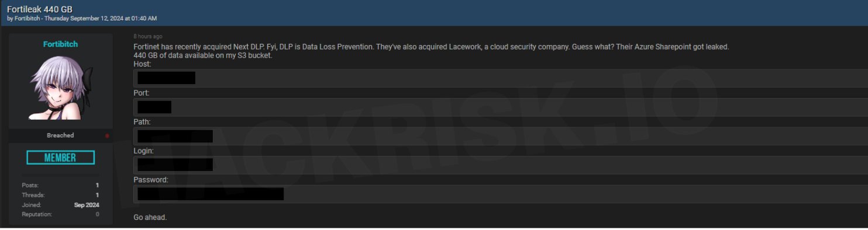The width and height of the screenshot is (868, 230).
Task: Click the redacted Login value block
Action: click(175, 165)
